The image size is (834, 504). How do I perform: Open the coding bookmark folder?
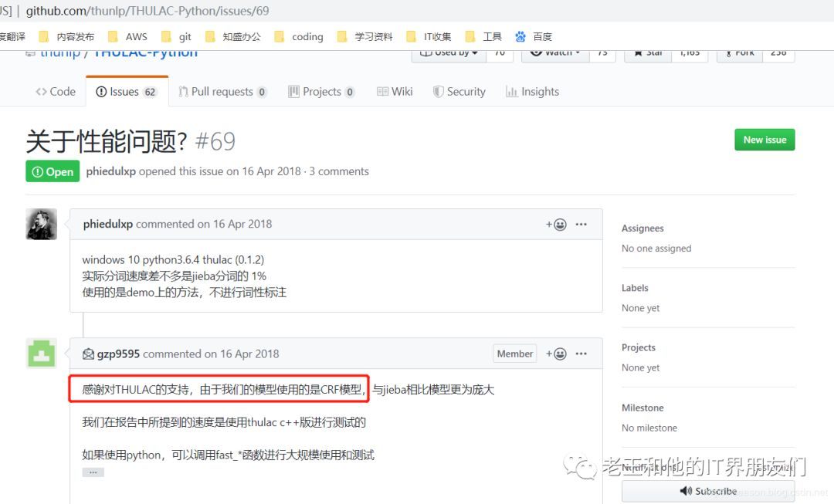tap(299, 37)
